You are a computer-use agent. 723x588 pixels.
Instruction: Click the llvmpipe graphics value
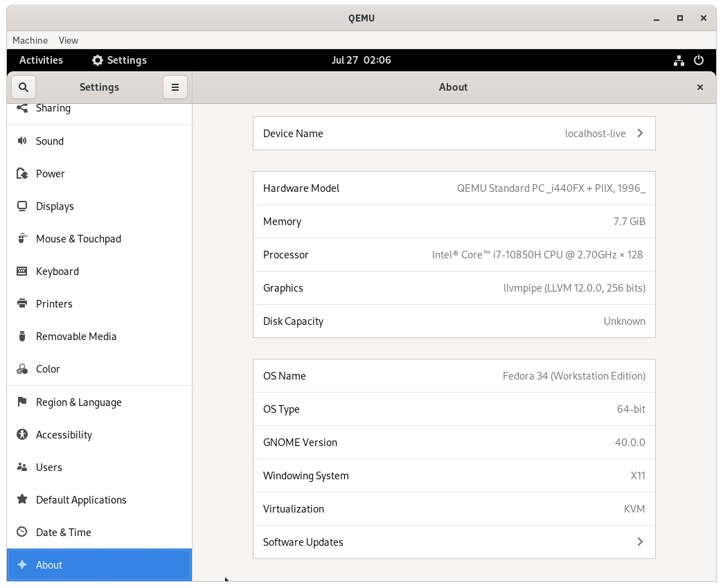point(574,288)
